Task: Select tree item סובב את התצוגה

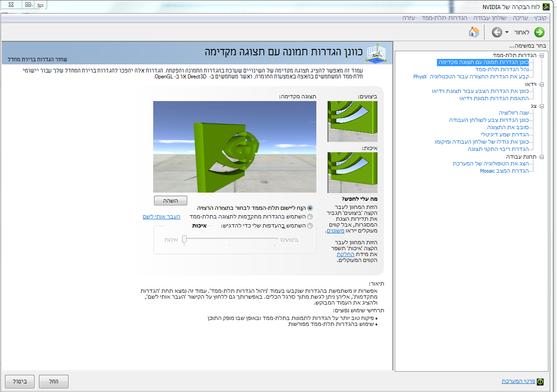Action: pyautogui.click(x=508, y=127)
